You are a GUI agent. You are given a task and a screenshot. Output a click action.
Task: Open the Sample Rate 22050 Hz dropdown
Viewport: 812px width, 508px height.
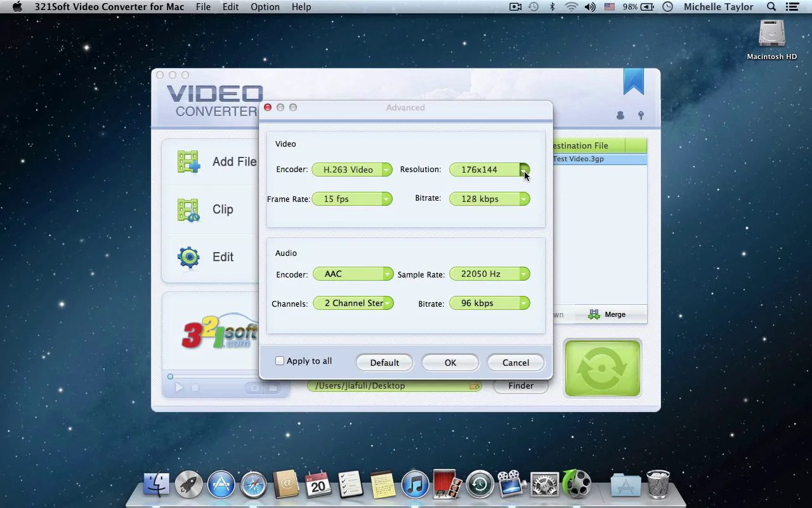[489, 274]
